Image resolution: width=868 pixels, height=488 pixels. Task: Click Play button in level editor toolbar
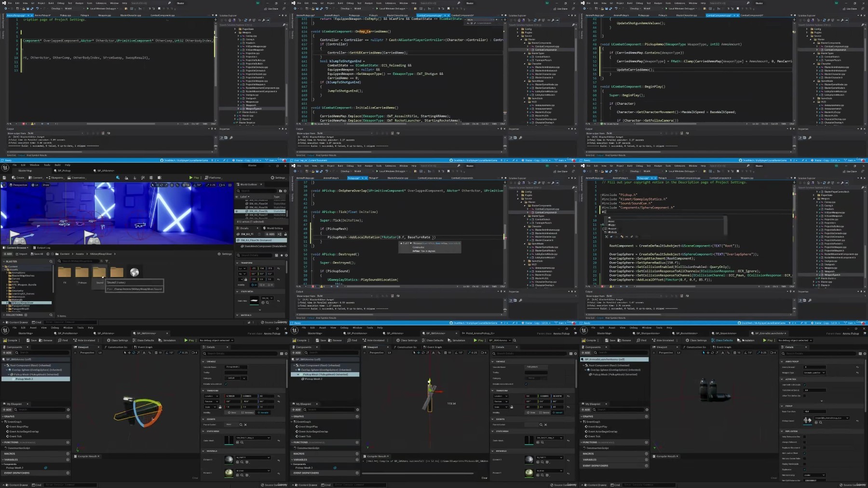(194, 178)
